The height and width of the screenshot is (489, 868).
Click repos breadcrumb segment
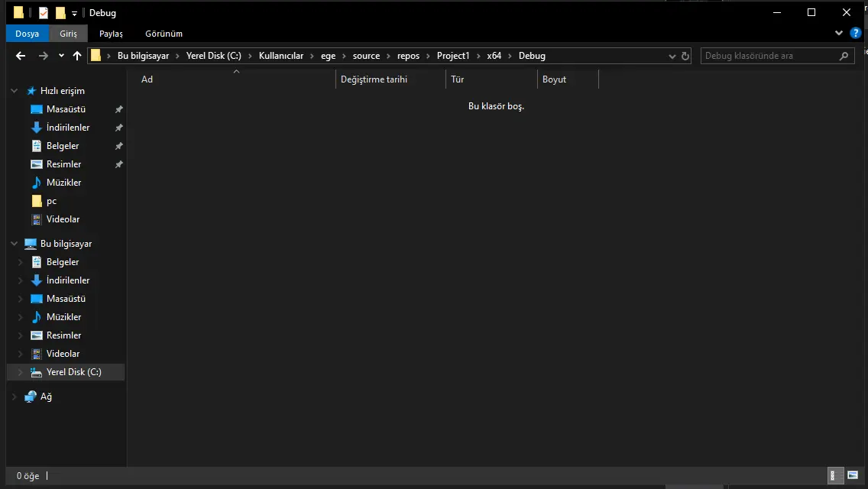pos(409,56)
